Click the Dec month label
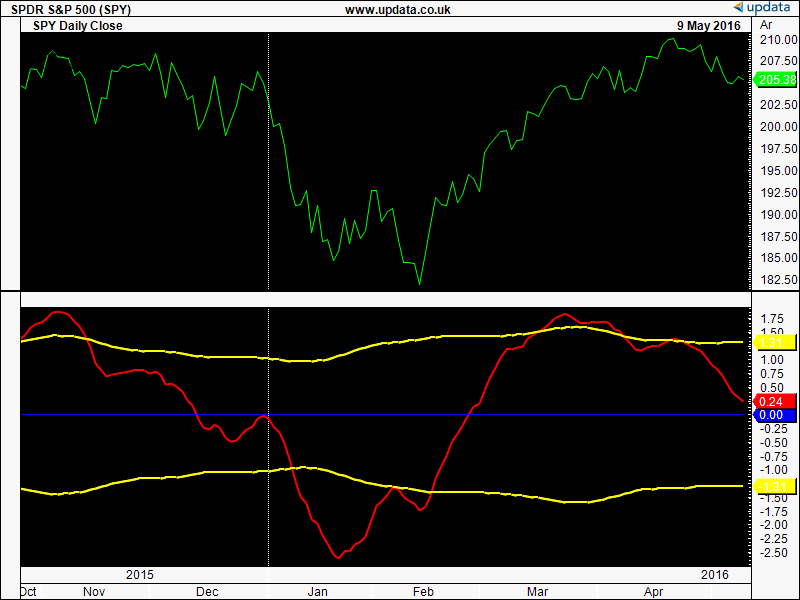 [207, 592]
